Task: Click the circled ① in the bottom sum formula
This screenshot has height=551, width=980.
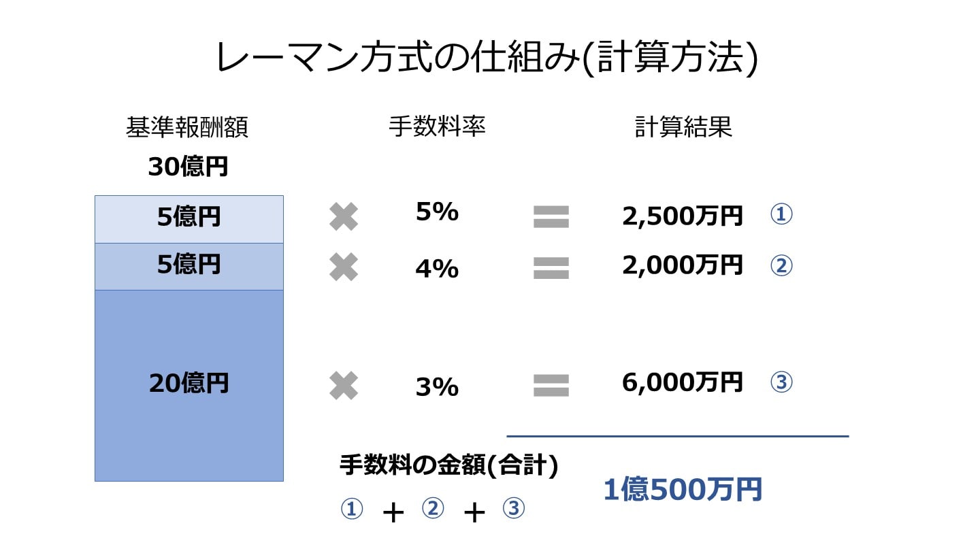Action: (352, 510)
